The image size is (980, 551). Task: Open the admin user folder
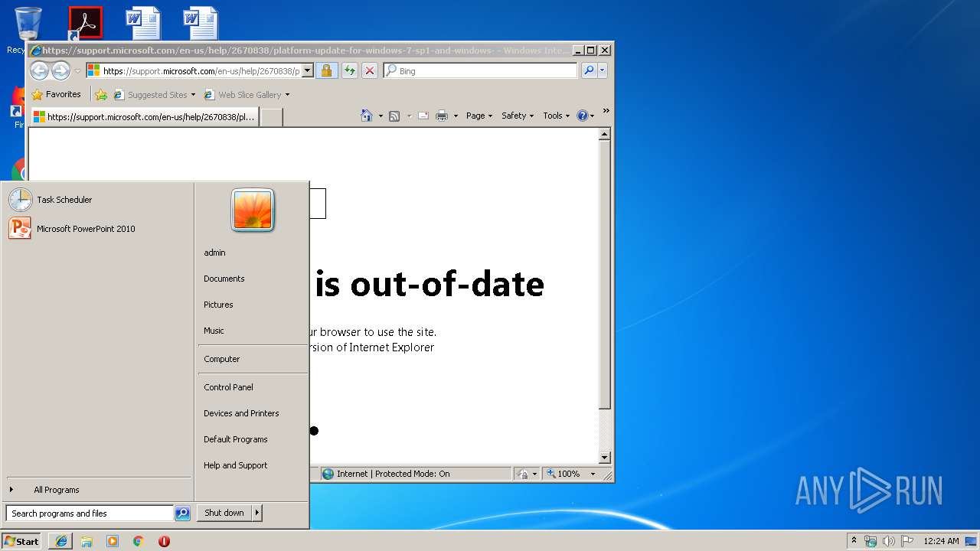pos(214,253)
